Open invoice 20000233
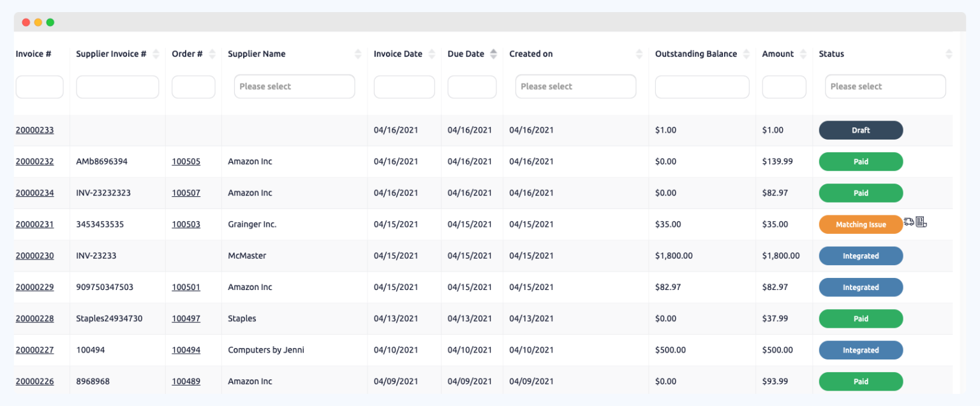 tap(34, 129)
